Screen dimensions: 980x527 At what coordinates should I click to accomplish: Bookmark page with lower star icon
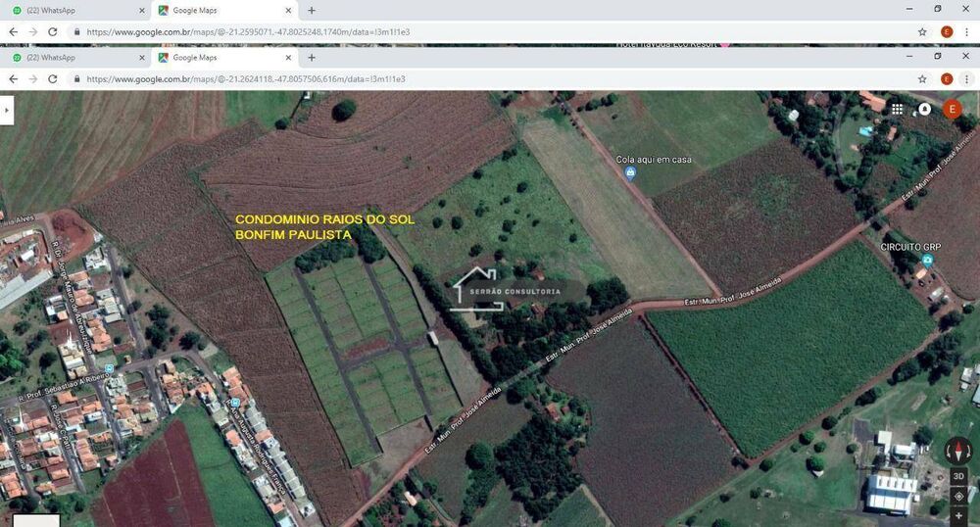922,79
